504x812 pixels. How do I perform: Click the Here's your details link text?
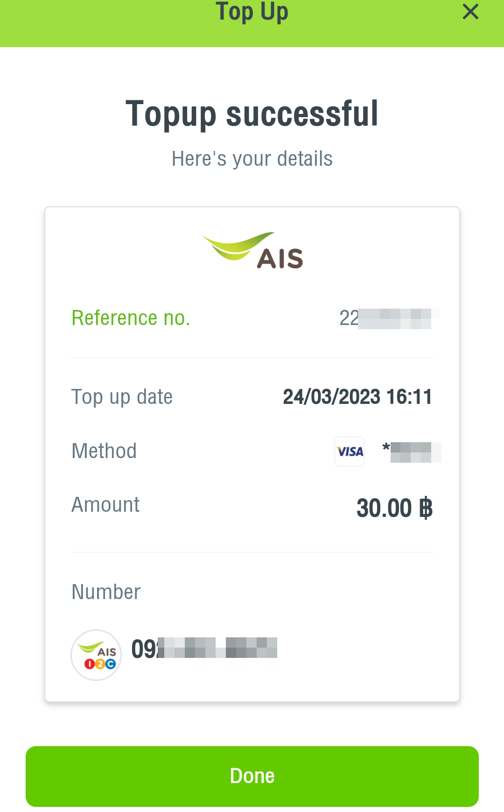[252, 158]
